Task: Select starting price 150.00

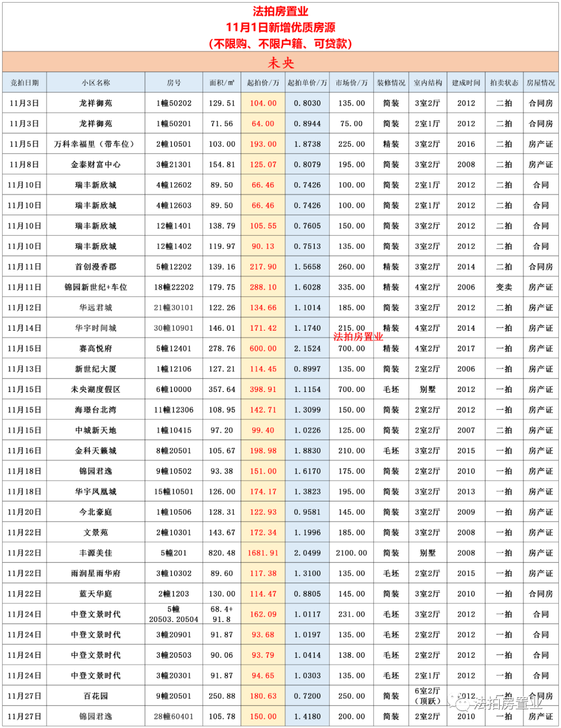Action: (263, 717)
